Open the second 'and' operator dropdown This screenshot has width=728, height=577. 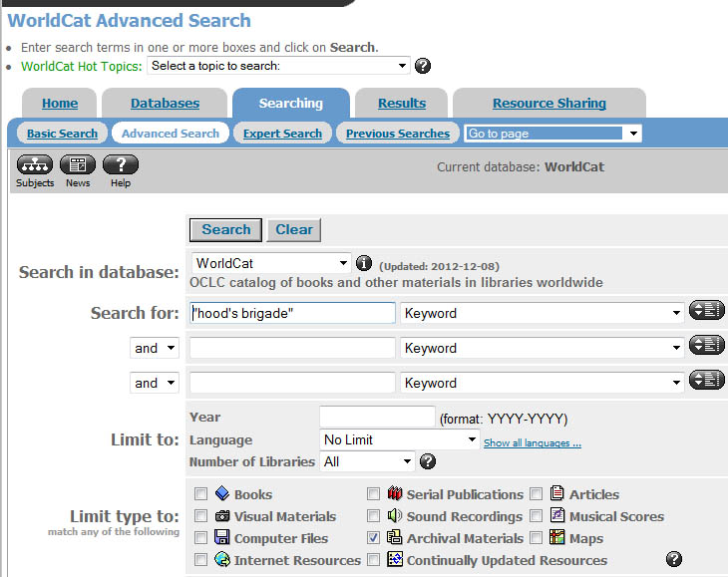[155, 383]
